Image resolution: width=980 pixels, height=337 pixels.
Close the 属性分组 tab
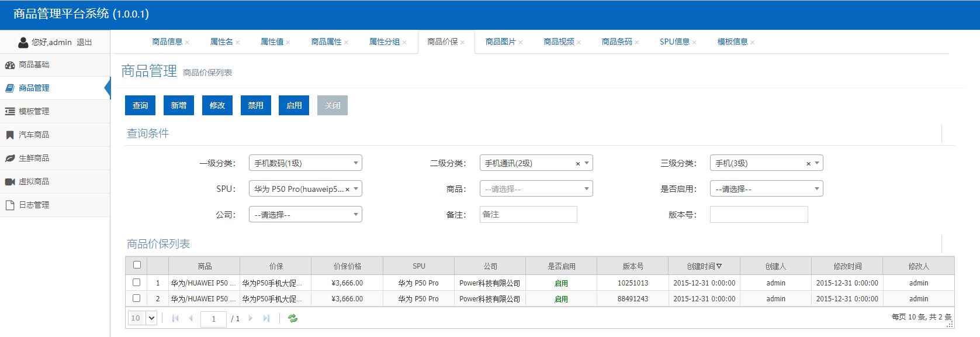tap(404, 42)
